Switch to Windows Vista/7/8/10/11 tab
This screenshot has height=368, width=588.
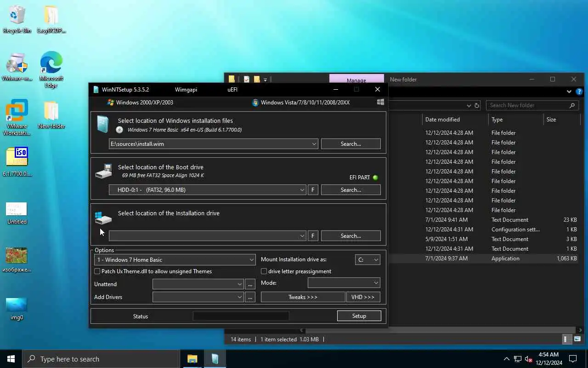pyautogui.click(x=301, y=103)
